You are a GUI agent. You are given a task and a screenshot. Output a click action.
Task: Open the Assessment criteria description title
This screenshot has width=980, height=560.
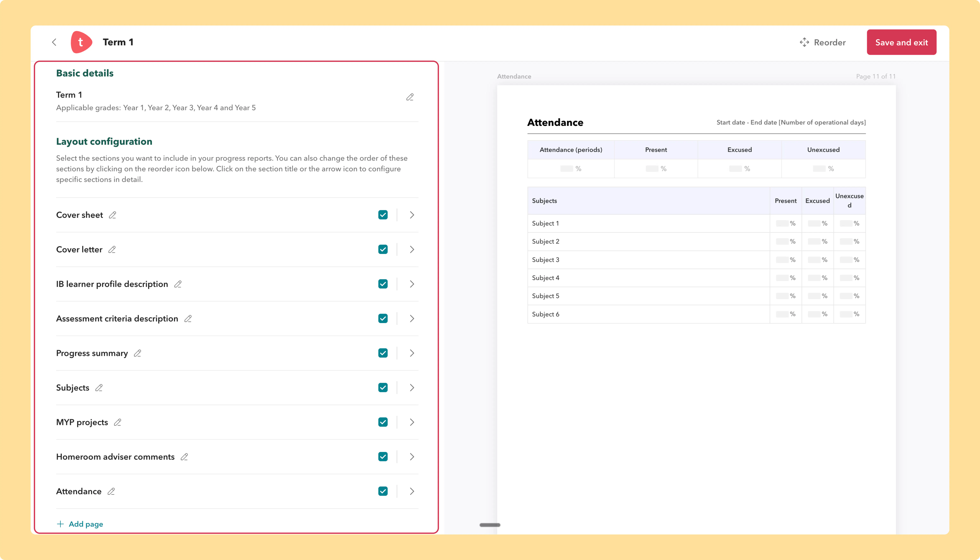(x=117, y=319)
